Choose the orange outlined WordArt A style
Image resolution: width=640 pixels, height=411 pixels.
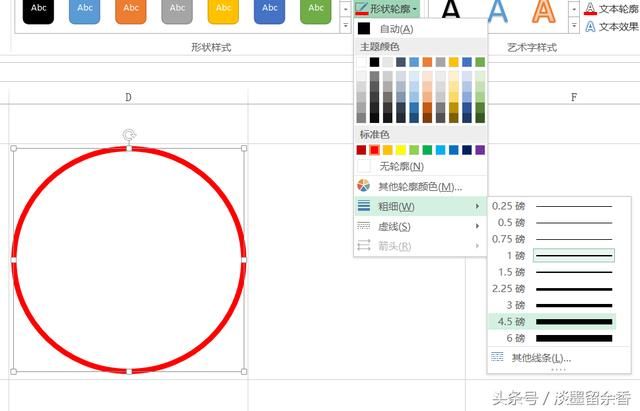point(543,10)
